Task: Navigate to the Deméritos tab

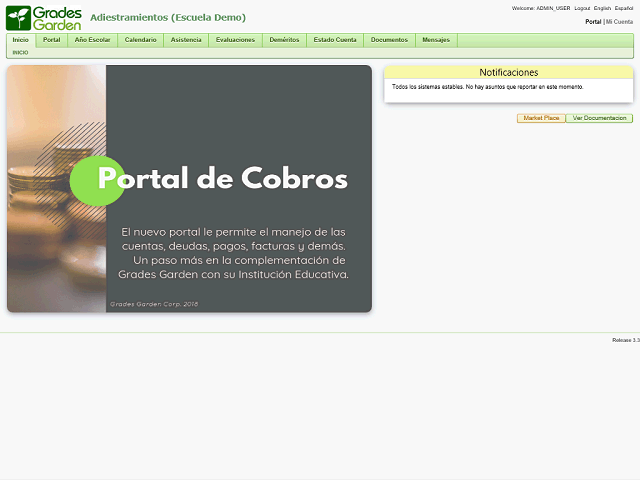Action: click(x=284, y=40)
